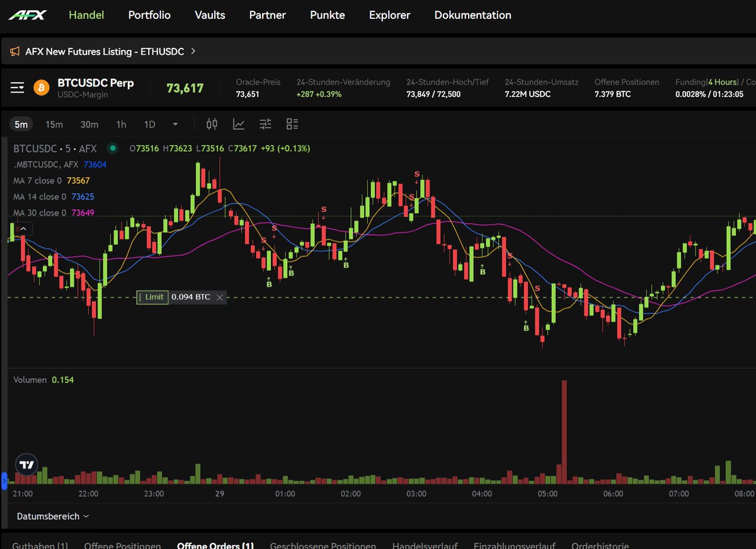This screenshot has height=549, width=756.
Task: Go to the Punkte page
Action: [328, 15]
